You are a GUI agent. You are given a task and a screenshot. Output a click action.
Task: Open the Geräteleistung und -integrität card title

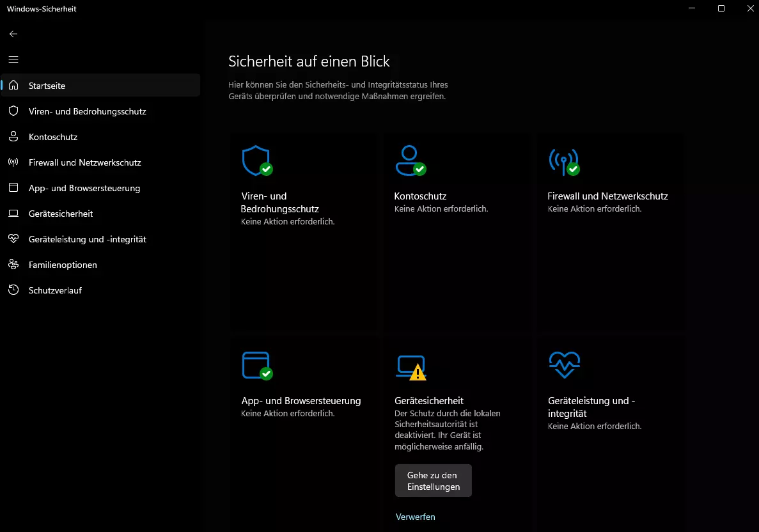click(x=591, y=407)
